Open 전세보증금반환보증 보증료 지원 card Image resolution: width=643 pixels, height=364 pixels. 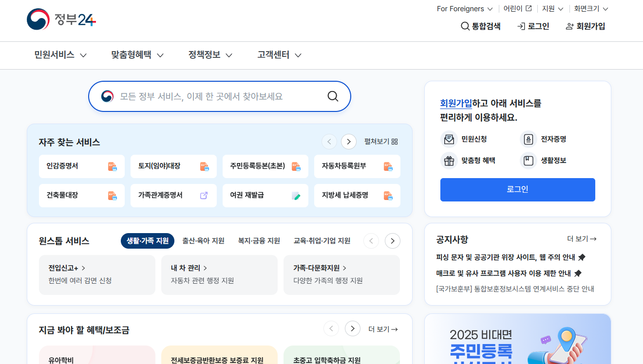point(219,355)
